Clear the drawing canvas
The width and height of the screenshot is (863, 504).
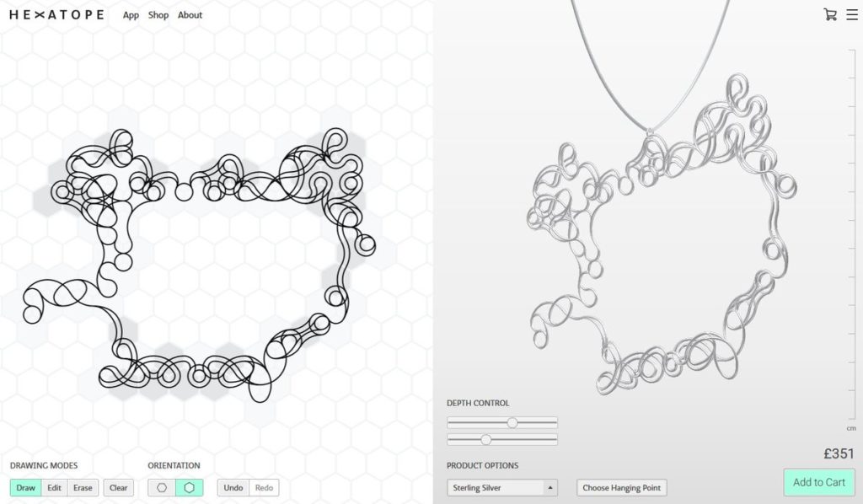[118, 487]
